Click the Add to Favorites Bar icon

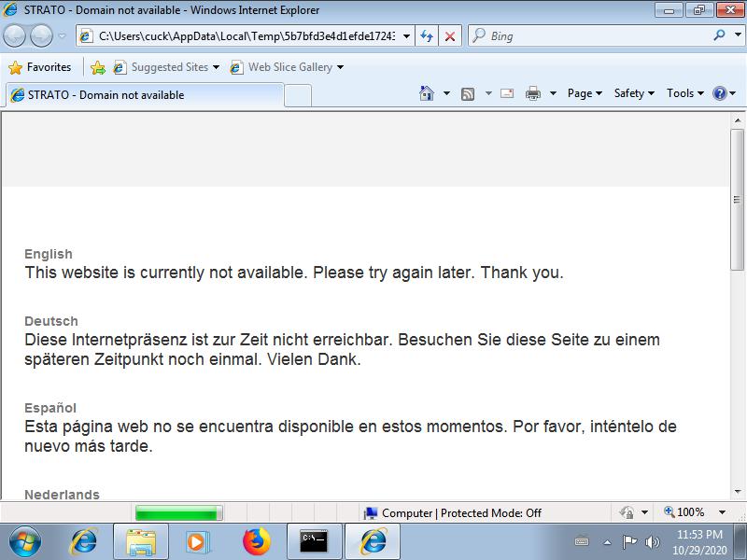tap(98, 67)
